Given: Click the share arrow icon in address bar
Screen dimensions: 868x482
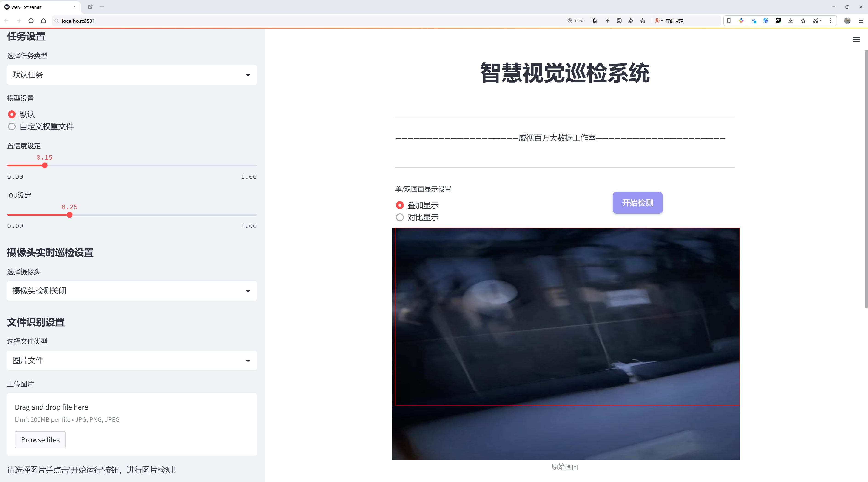Looking at the screenshot, I should [x=631, y=20].
